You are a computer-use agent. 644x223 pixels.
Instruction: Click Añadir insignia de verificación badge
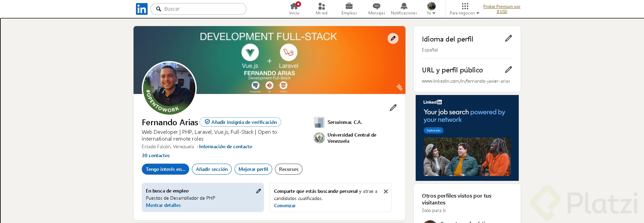click(241, 122)
